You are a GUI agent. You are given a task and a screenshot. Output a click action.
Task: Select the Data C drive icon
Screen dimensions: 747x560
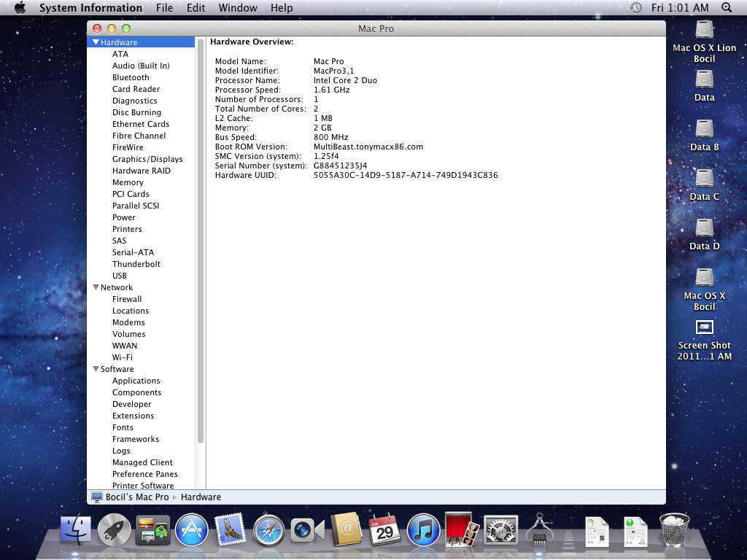[704, 184]
